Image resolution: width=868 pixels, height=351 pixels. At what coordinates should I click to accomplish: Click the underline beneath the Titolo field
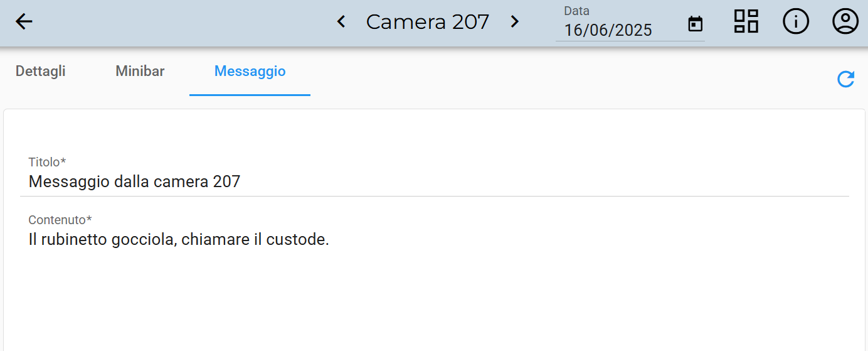pyautogui.click(x=434, y=196)
